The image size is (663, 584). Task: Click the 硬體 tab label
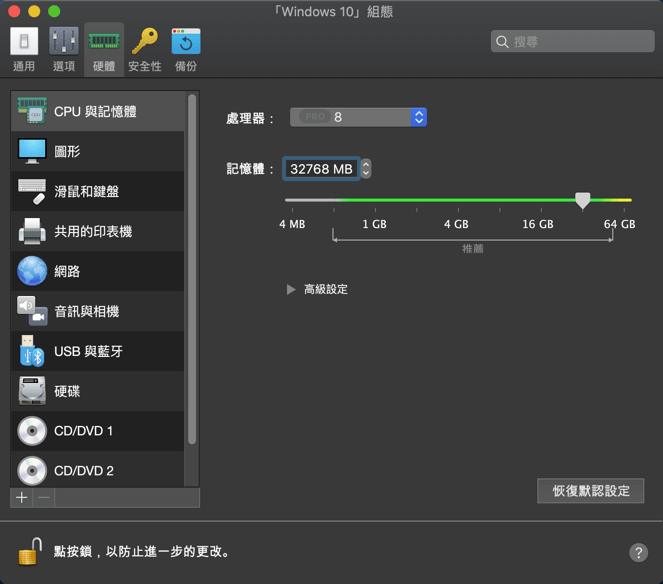tap(104, 66)
